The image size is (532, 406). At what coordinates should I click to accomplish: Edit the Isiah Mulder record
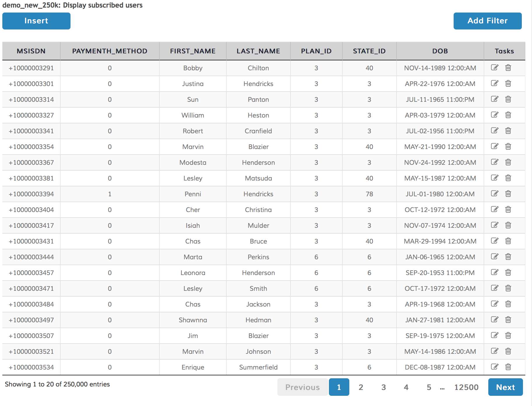point(494,225)
